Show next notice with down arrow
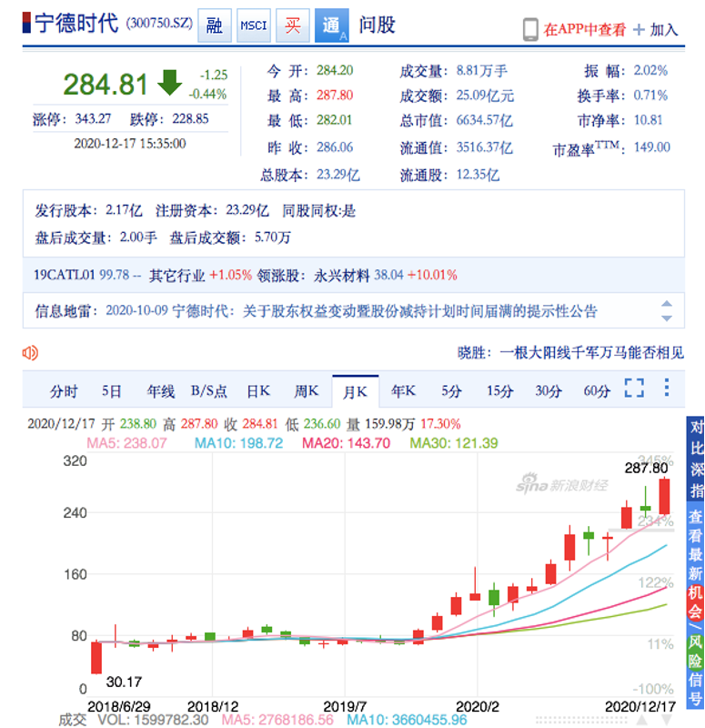Image resolution: width=705 pixels, height=728 pixels. pyautogui.click(x=667, y=318)
